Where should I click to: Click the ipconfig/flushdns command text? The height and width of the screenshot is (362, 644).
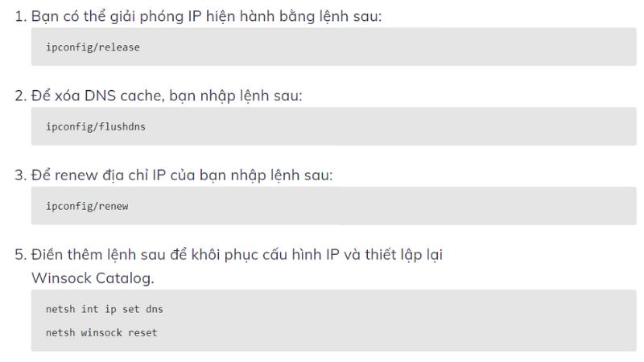[96, 126]
